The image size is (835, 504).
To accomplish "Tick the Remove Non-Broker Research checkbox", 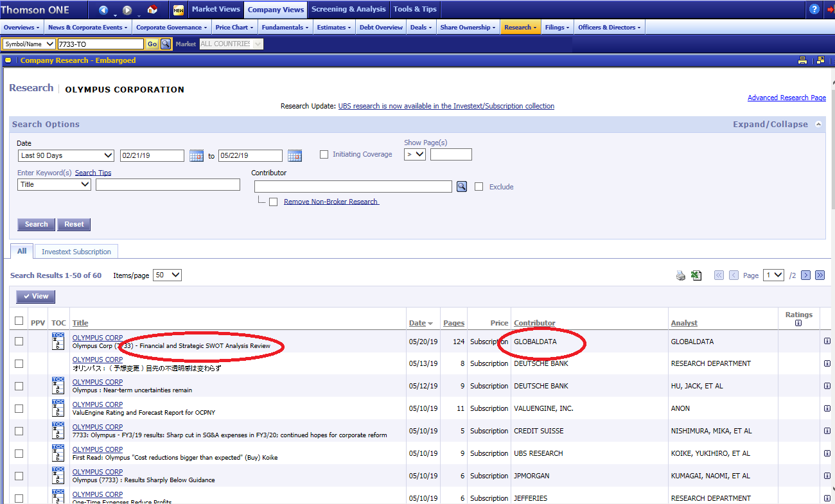I will pyautogui.click(x=274, y=202).
